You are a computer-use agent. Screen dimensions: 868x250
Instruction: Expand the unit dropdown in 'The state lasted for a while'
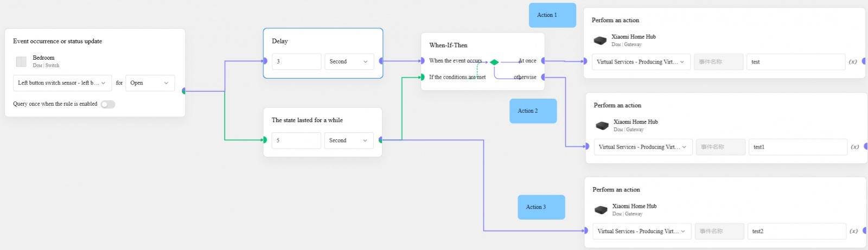[x=349, y=140]
